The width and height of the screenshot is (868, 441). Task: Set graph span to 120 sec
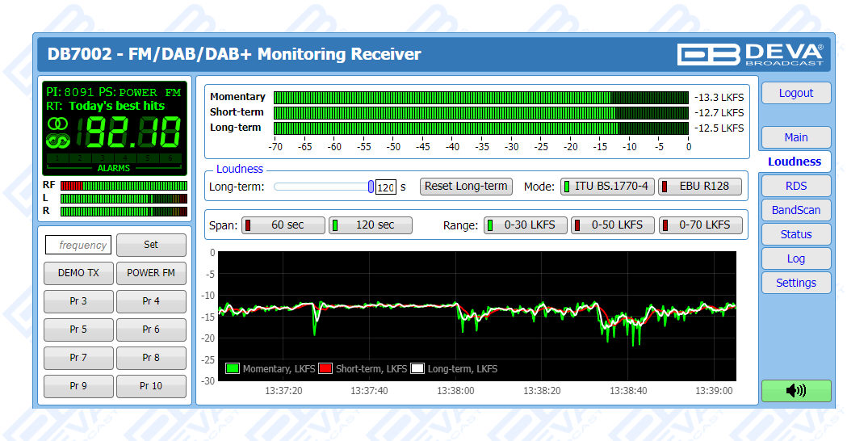pyautogui.click(x=371, y=225)
